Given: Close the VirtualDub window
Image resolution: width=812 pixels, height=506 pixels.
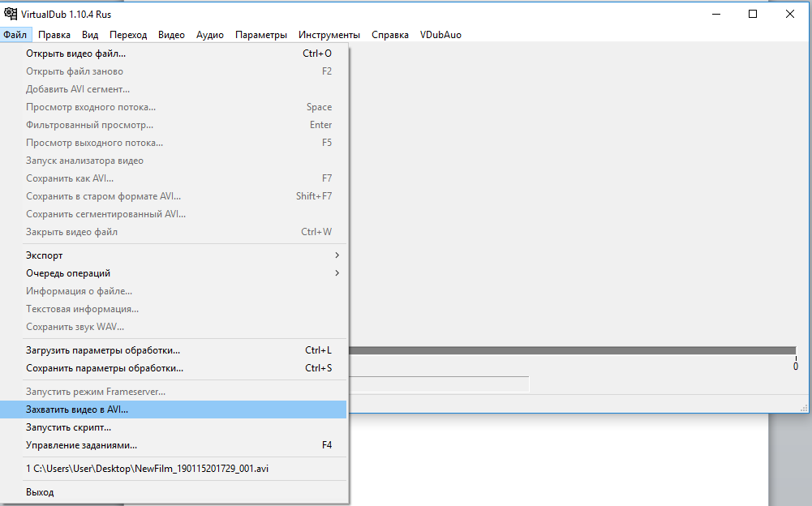Looking at the screenshot, I should click(790, 14).
